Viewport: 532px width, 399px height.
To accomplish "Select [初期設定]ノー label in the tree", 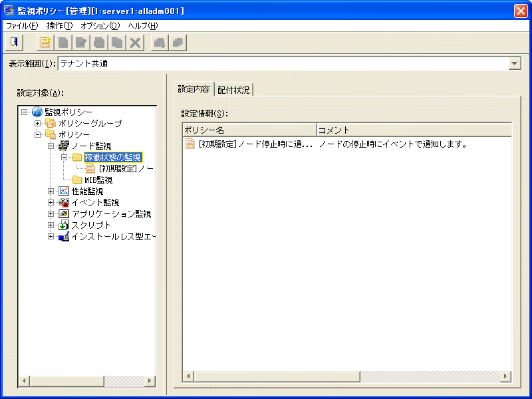I will (126, 168).
